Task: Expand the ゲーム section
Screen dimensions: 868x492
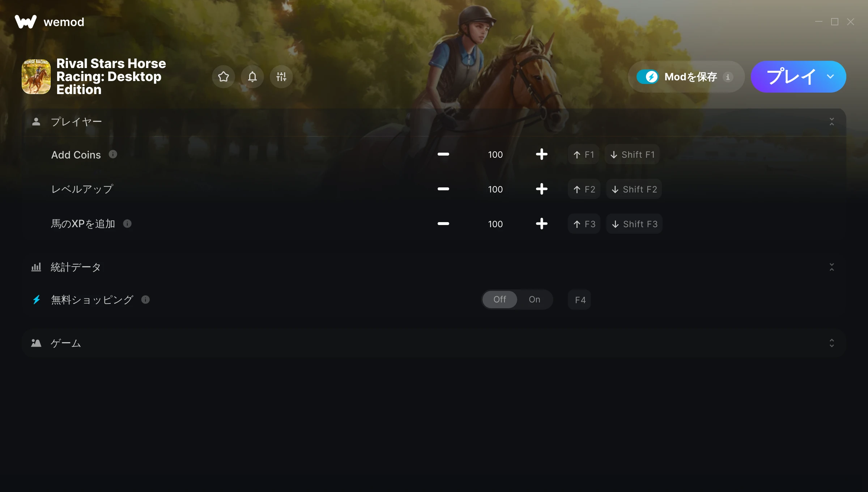Action: pos(832,343)
